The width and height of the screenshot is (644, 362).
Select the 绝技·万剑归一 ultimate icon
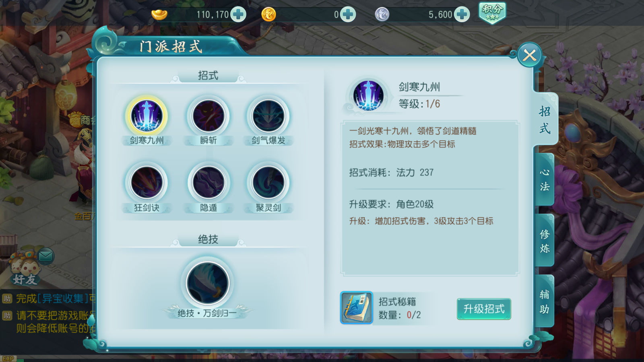[207, 283]
